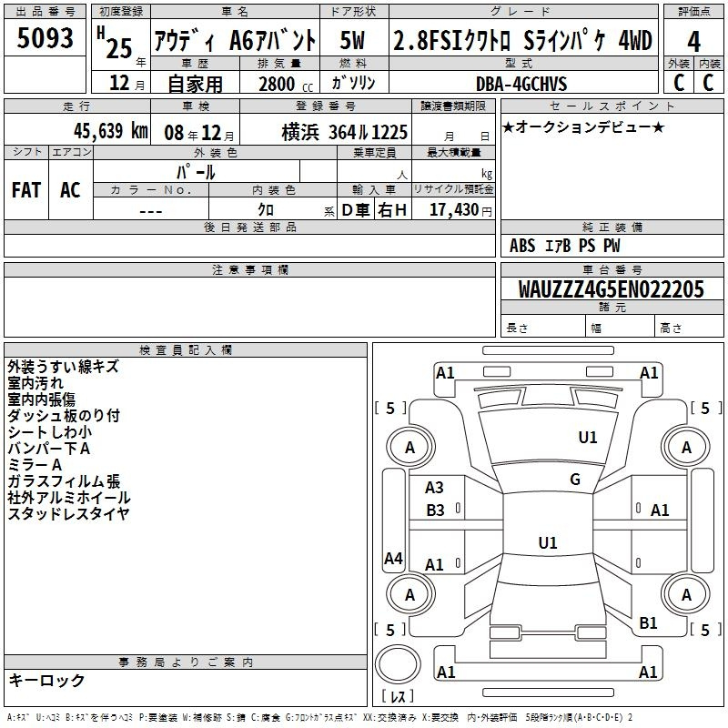Click inspector note ダッシュ板のり付
The height and width of the screenshot is (728, 728).
pos(64,416)
